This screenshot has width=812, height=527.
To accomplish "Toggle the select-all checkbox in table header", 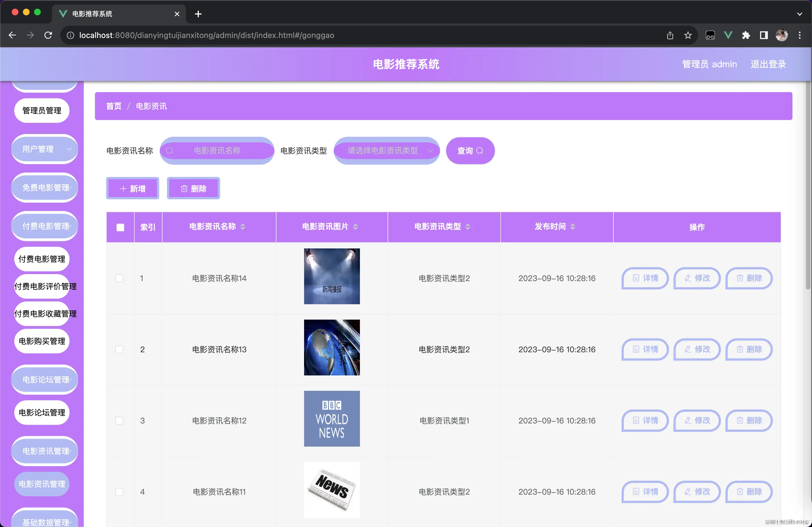I will (120, 227).
